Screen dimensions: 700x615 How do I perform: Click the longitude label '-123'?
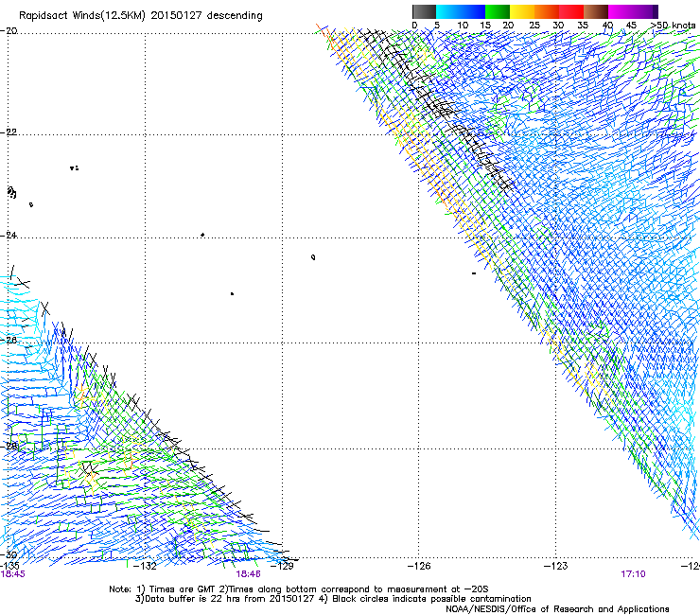[556, 566]
